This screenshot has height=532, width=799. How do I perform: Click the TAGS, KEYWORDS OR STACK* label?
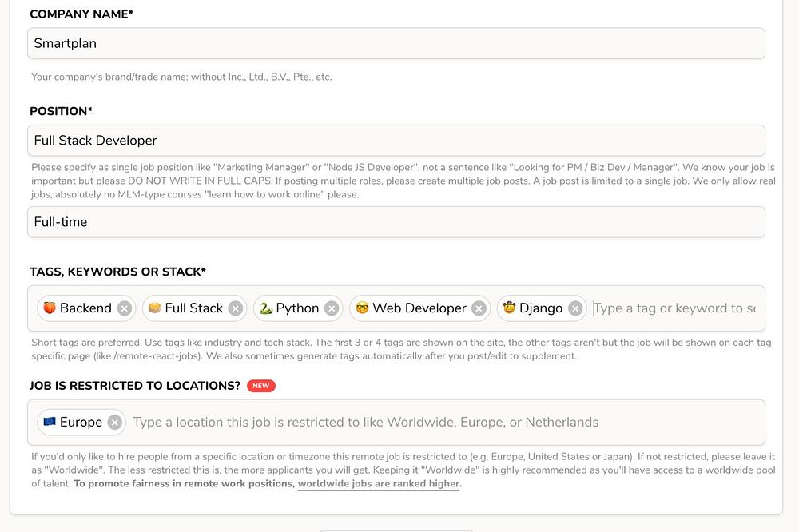(117, 271)
